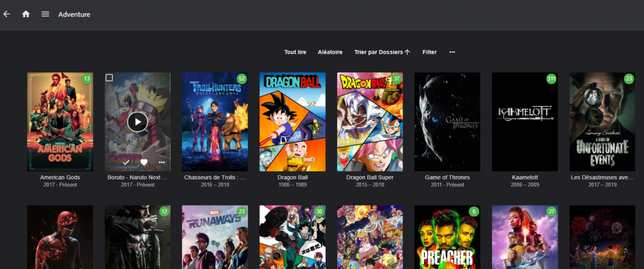Click the Les Désastreuses ave… title text

602,177
